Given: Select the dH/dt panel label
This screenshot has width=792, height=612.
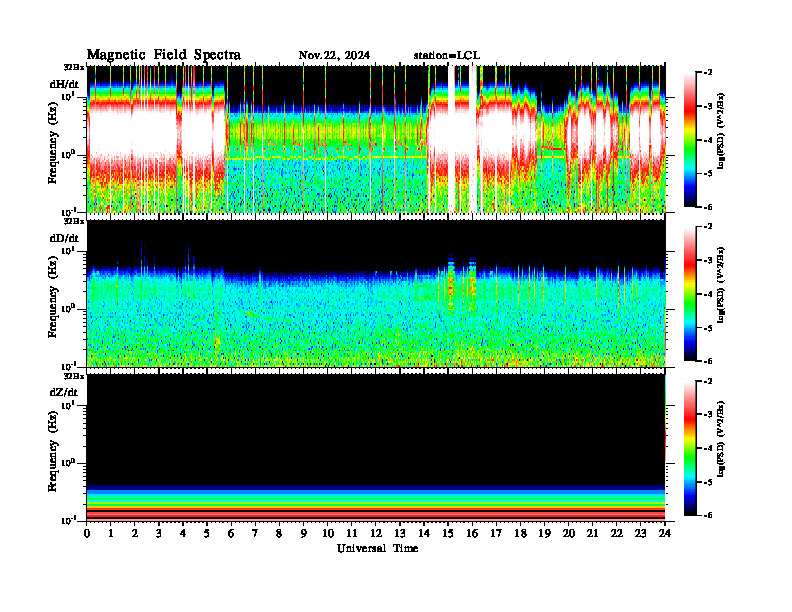Looking at the screenshot, I should 64,84.
